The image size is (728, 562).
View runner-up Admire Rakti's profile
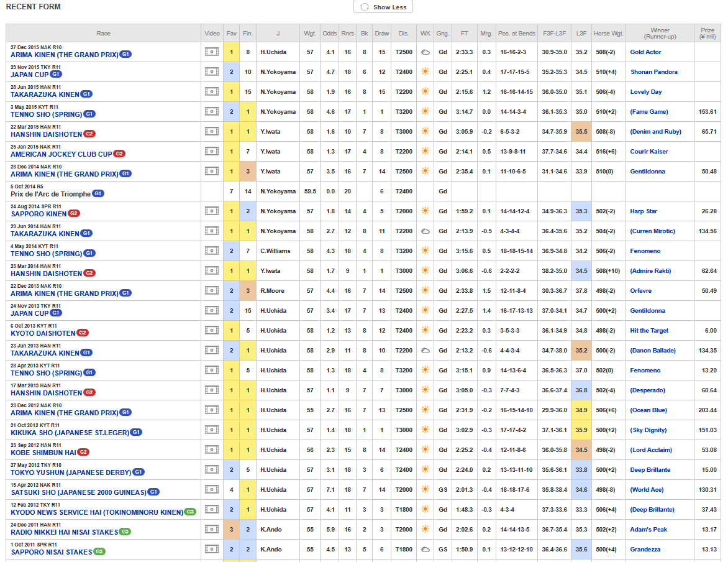coord(650,271)
